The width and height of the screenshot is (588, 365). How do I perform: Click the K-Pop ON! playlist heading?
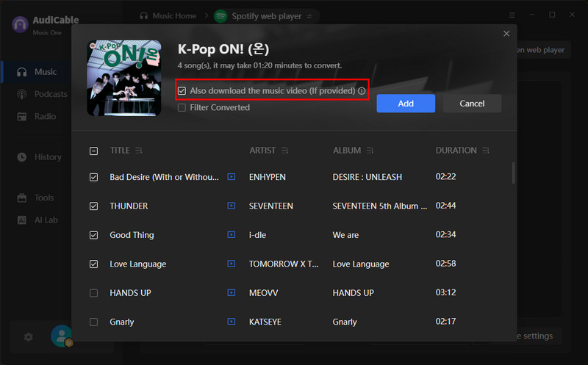[223, 48]
